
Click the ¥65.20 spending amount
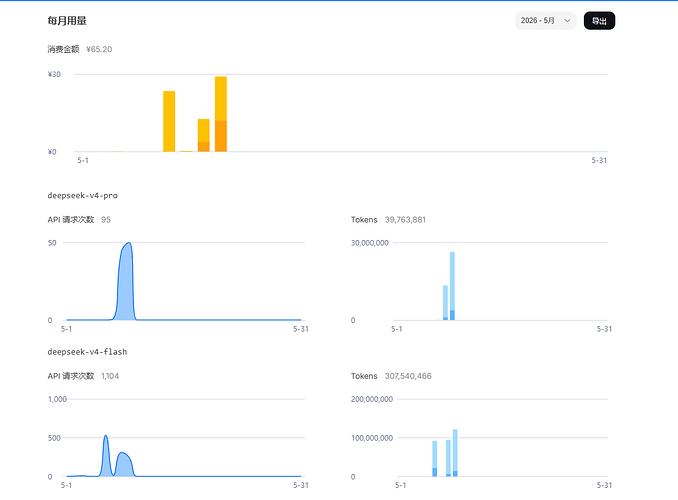(x=99, y=49)
